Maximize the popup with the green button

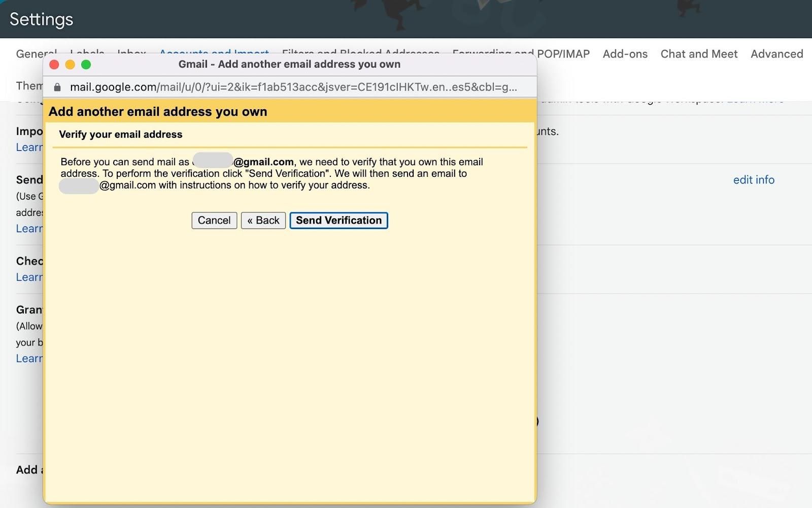(86, 65)
